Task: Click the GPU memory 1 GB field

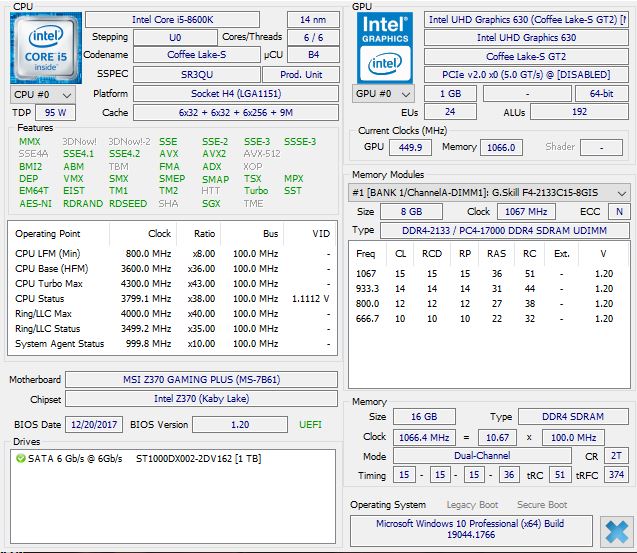Action: click(450, 94)
